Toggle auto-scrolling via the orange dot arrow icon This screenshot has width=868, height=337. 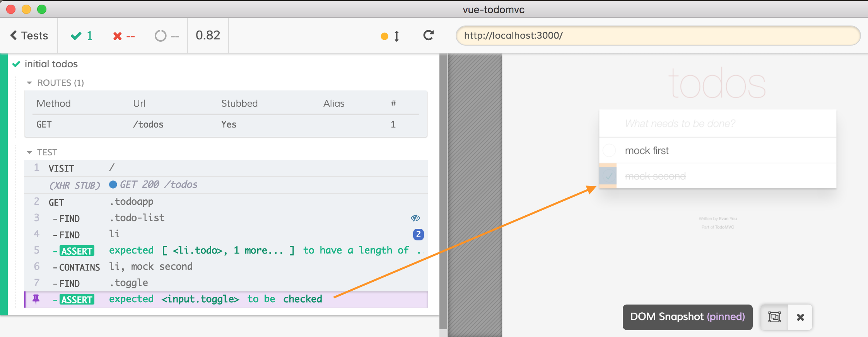[390, 36]
